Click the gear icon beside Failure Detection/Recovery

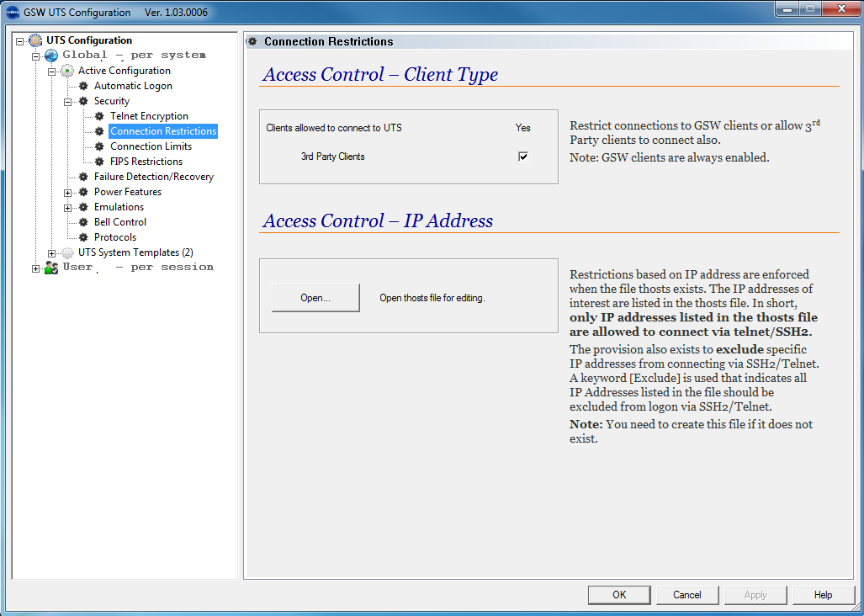coord(83,177)
